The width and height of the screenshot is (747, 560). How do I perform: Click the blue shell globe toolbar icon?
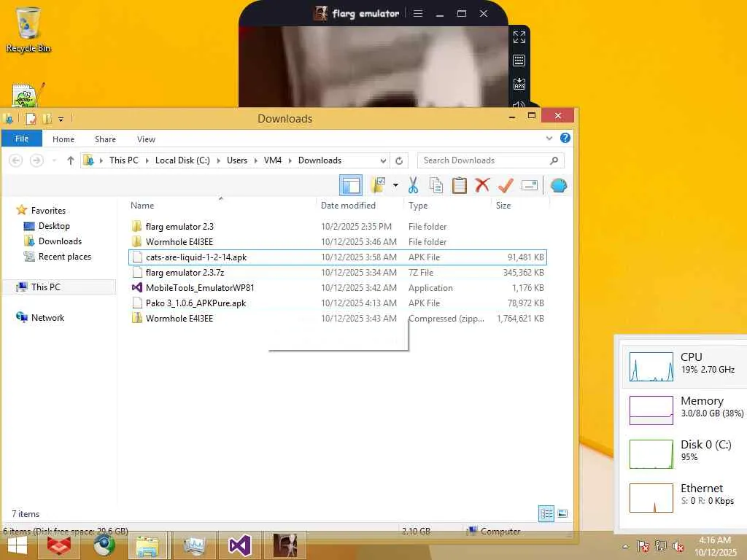[558, 185]
